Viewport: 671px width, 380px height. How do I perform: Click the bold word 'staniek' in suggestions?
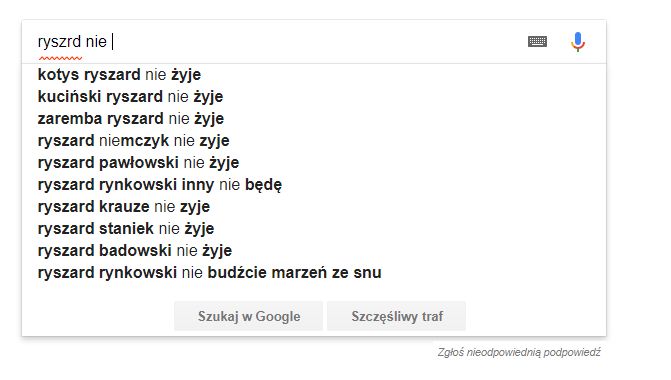coord(126,229)
